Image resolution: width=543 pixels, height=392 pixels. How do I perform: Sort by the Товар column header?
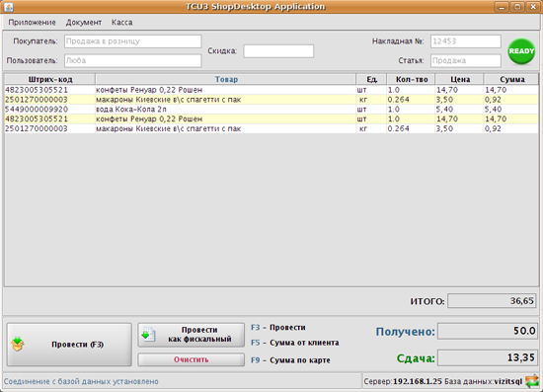(x=226, y=79)
